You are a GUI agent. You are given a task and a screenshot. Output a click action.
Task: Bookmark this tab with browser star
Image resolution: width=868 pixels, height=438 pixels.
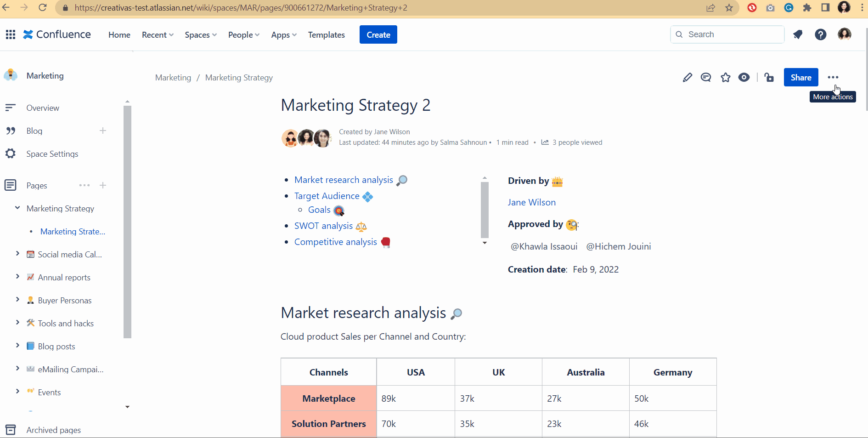[729, 8]
